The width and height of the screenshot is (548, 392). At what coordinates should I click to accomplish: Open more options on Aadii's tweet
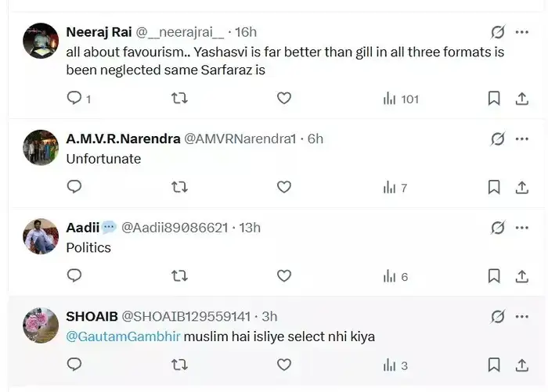pyautogui.click(x=522, y=228)
